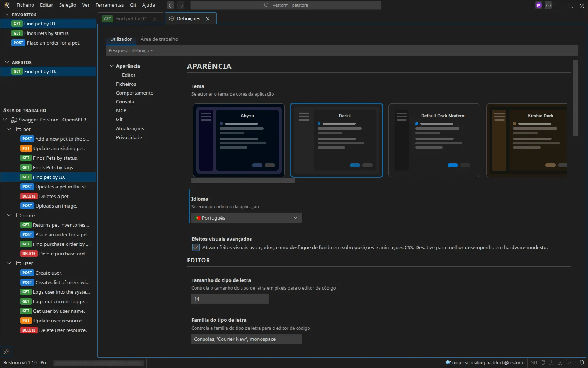This screenshot has height=368, width=588.
Task: Click the search icon in the title search bar
Action: tap(266, 5)
